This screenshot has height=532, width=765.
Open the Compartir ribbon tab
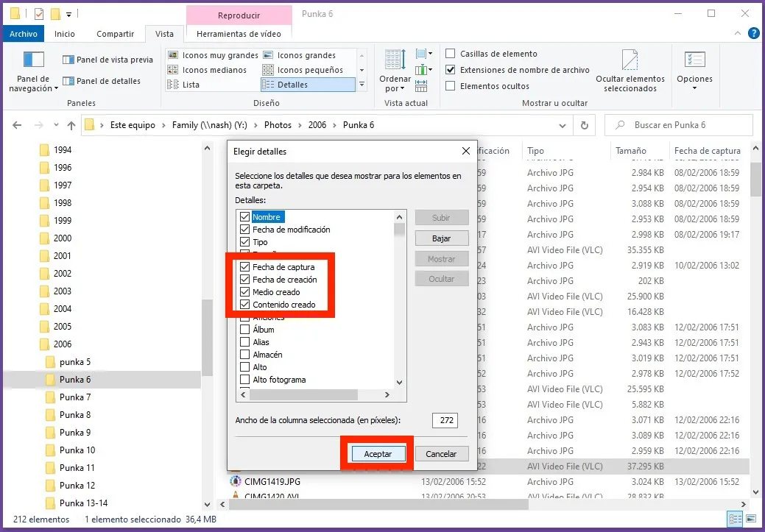[115, 34]
